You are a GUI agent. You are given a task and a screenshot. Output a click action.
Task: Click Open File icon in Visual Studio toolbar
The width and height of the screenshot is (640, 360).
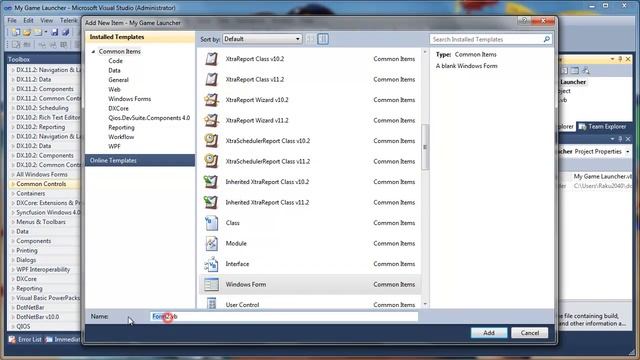click(27, 32)
